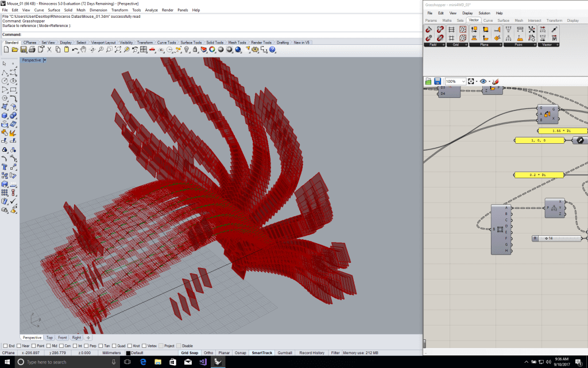Click the blue Render sphere icon
588x368 pixels.
coord(238,49)
